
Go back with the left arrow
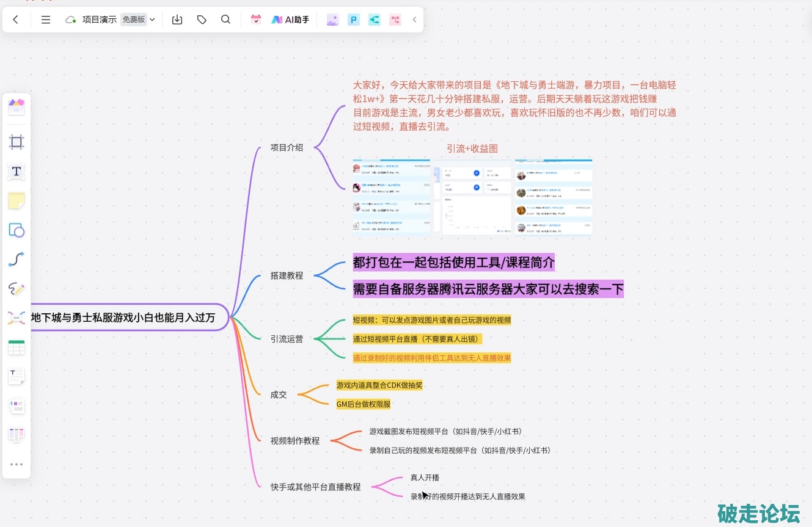pos(16,20)
